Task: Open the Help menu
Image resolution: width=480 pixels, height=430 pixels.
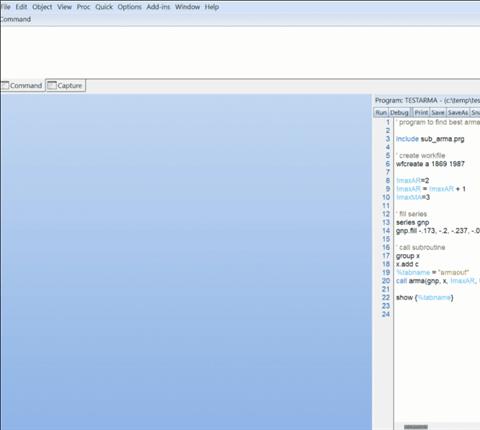Action: pyautogui.click(x=212, y=7)
